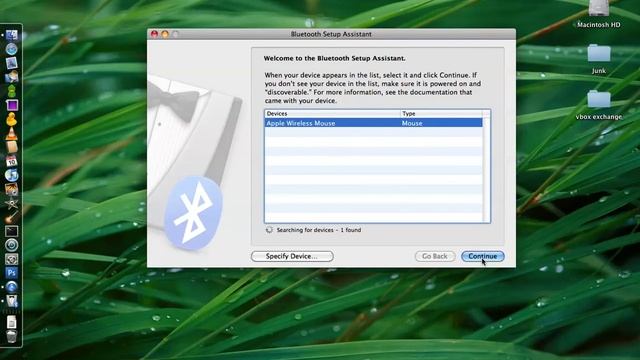Screen dimensions: 640x360
Task: Open iPhoto icon below iTunes
Action: pos(11,189)
